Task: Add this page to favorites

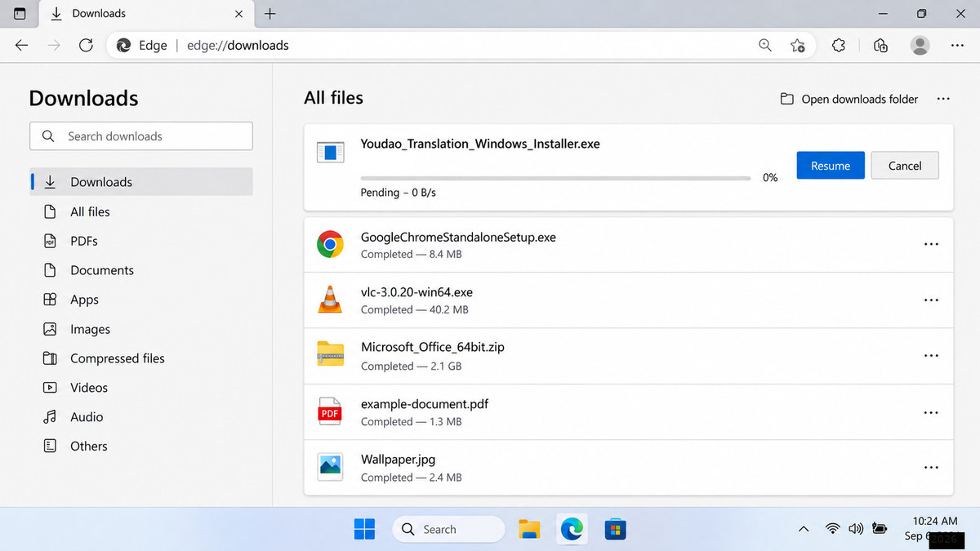Action: [x=798, y=46]
